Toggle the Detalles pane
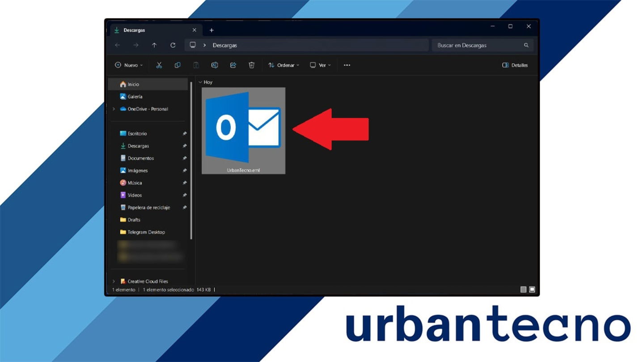This screenshot has height=362, width=644. [x=515, y=65]
